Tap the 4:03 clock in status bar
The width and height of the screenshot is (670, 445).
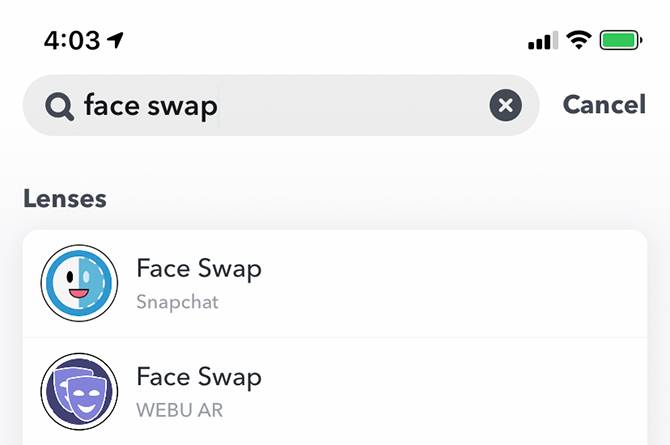pyautogui.click(x=72, y=41)
